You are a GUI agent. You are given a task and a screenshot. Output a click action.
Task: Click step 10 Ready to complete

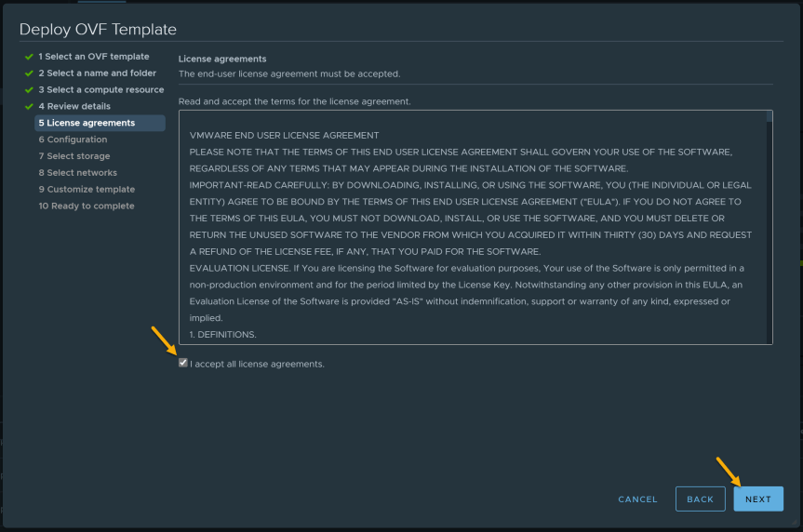(87, 206)
